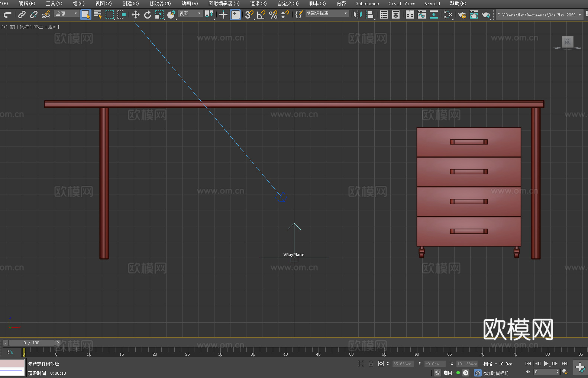Open the 全部 selection filter dropdown
The height and width of the screenshot is (378, 588).
pyautogui.click(x=67, y=13)
